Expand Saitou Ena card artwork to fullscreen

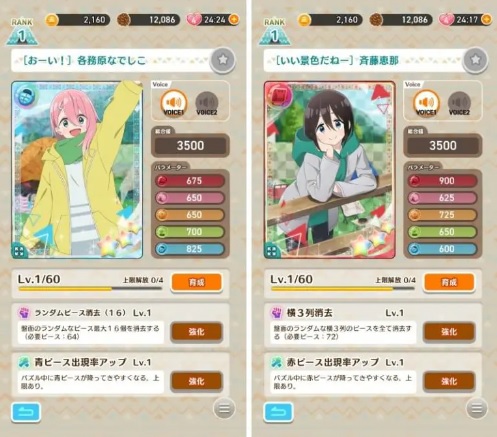(x=272, y=251)
